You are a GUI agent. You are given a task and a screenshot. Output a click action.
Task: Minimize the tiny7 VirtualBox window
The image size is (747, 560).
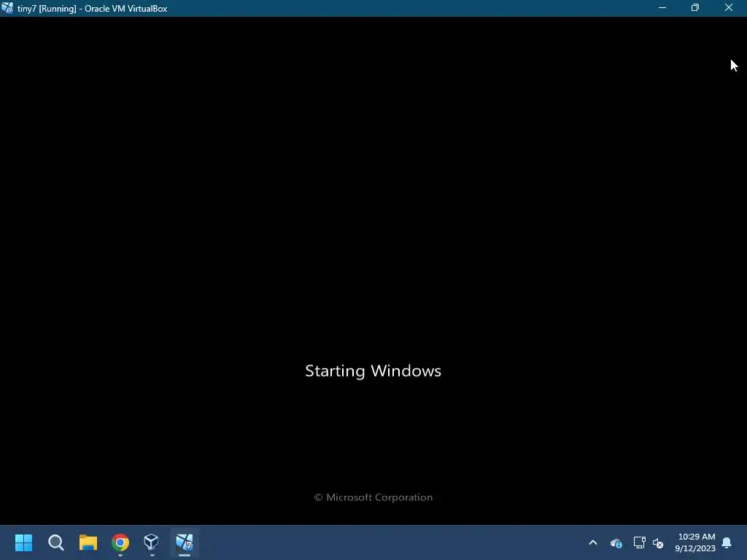[x=662, y=8]
